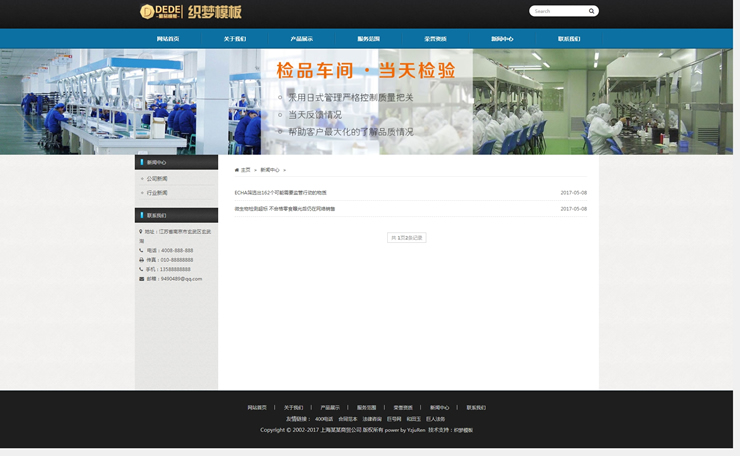Go to 联系我们 in the top navigation
The image size is (740, 456).
[569, 39]
